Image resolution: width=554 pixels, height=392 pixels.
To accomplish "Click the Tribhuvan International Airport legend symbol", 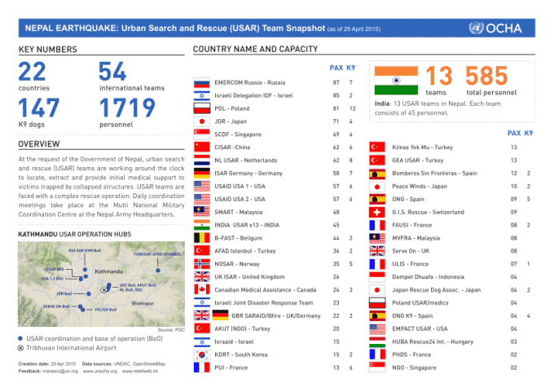I will click(x=20, y=348).
